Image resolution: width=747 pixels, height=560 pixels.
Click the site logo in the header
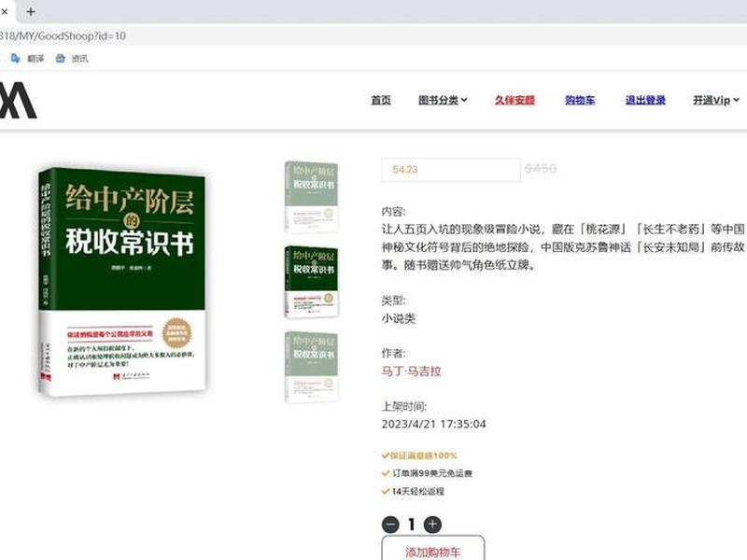click(18, 100)
